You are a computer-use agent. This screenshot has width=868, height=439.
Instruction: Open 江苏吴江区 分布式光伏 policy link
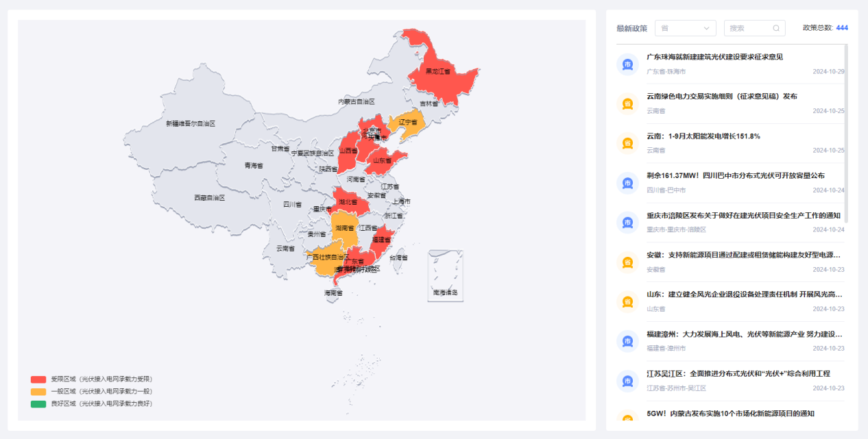[738, 374]
